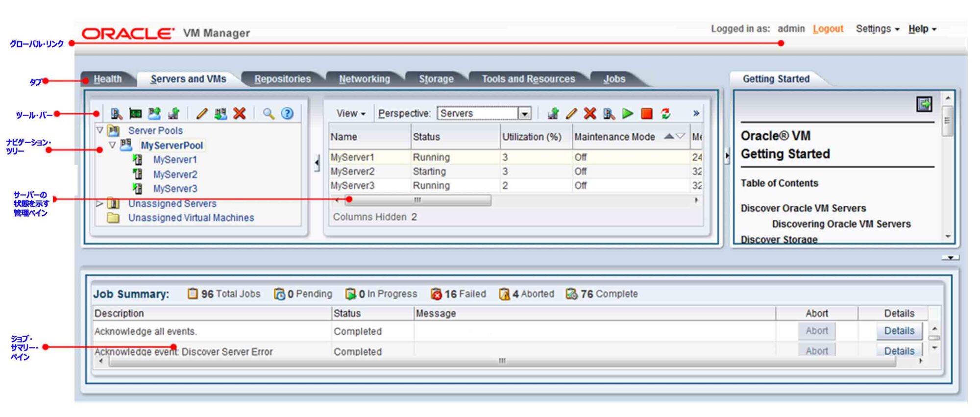Image resolution: width=980 pixels, height=417 pixels.
Task: Click the green Start server play icon
Action: (628, 114)
